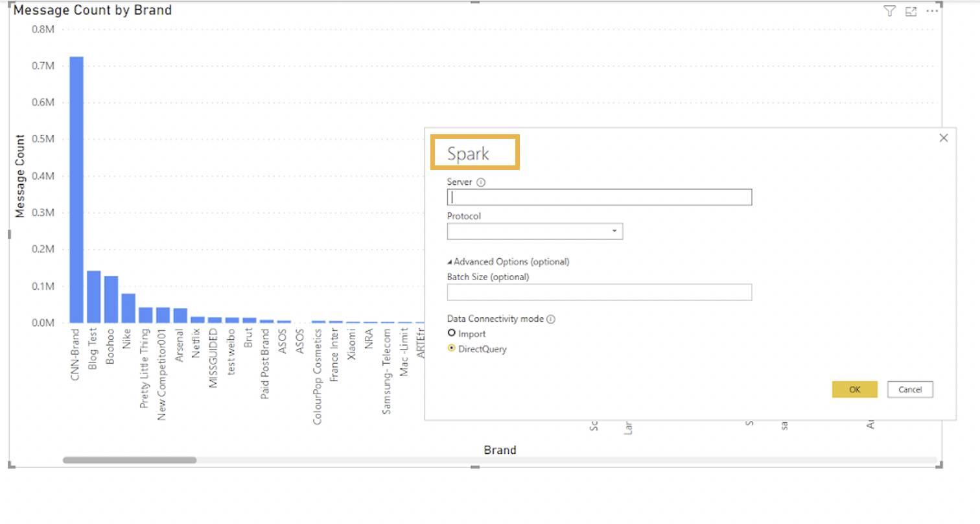
Task: Open the Protocol dropdown
Action: 535,231
